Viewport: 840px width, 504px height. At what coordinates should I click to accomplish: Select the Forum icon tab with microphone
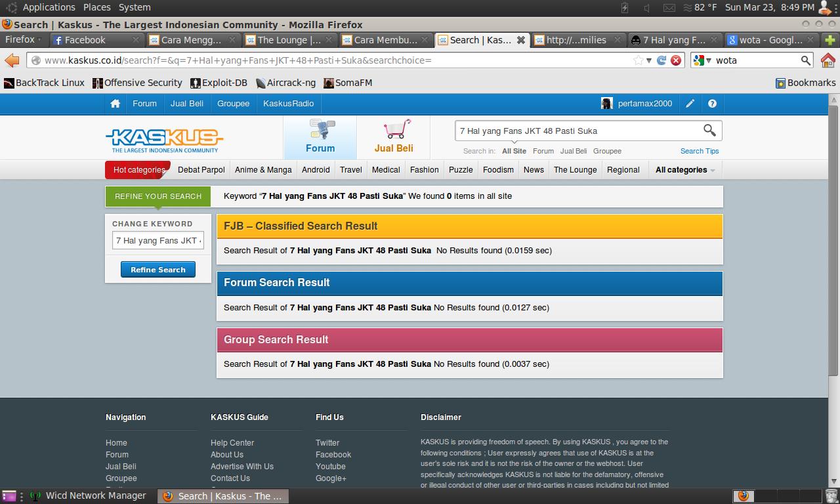tap(320, 137)
